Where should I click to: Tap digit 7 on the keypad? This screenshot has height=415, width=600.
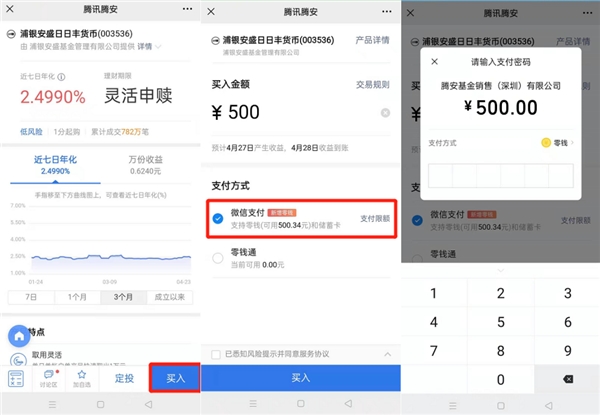[434, 351]
